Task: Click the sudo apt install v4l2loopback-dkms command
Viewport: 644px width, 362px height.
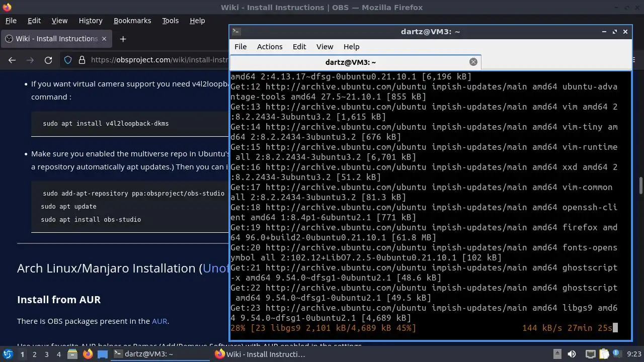Action: click(x=106, y=123)
